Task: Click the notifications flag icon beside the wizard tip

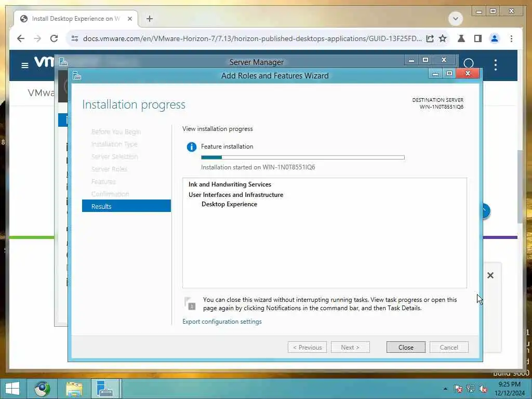Action: pyautogui.click(x=190, y=303)
